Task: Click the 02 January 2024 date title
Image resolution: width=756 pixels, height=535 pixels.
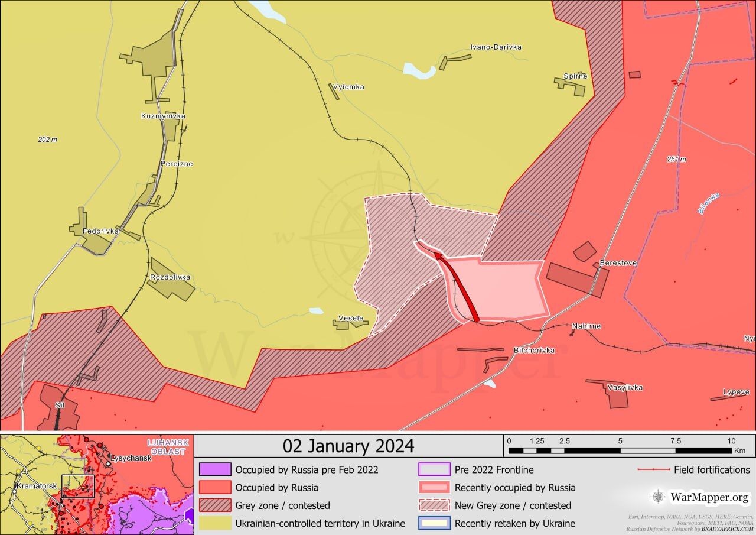Action: point(348,446)
